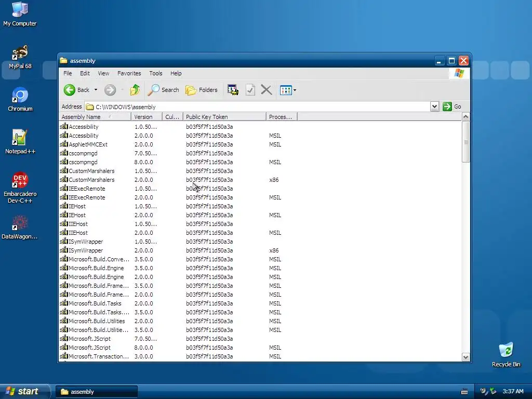
Task: Click Microsoft.Build.Engine 3.5.0.0 name text
Action: (x=96, y=268)
